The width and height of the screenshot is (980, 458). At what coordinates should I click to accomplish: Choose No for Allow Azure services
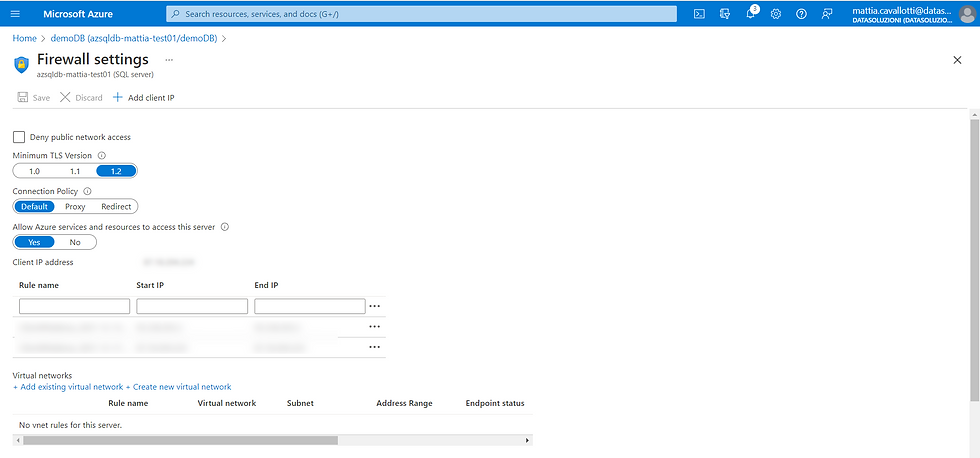(x=75, y=242)
